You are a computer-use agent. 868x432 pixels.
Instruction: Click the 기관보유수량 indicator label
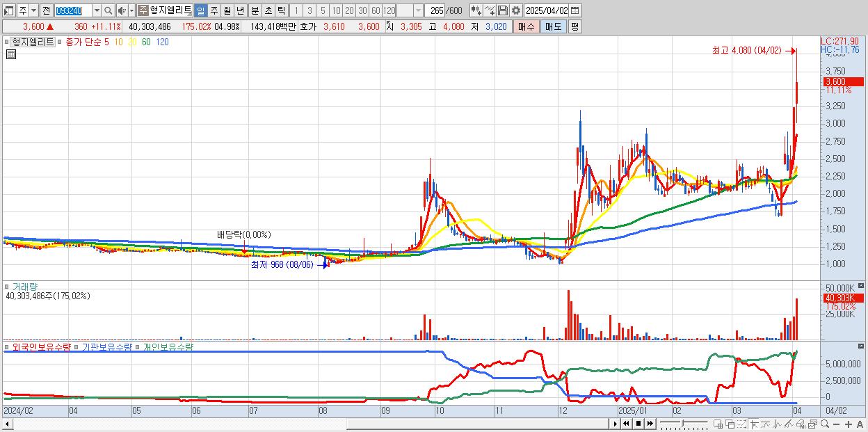(x=107, y=346)
